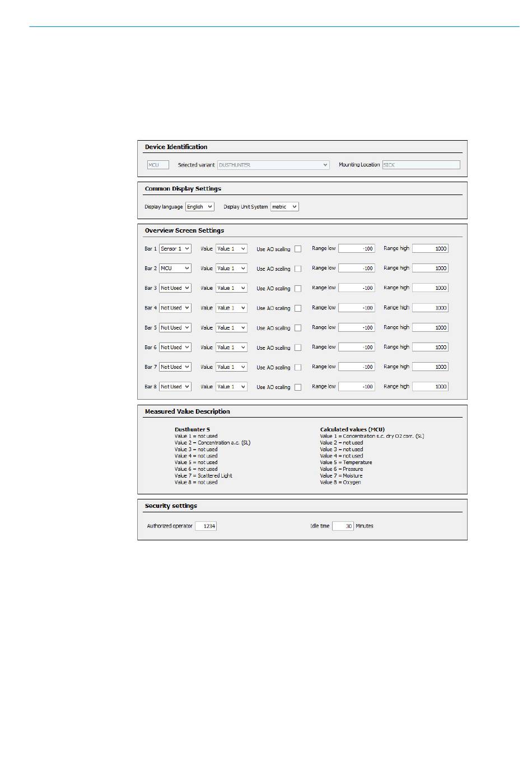Enable Use AO scaling for Bar 5
532x778 pixels.
tap(298, 328)
